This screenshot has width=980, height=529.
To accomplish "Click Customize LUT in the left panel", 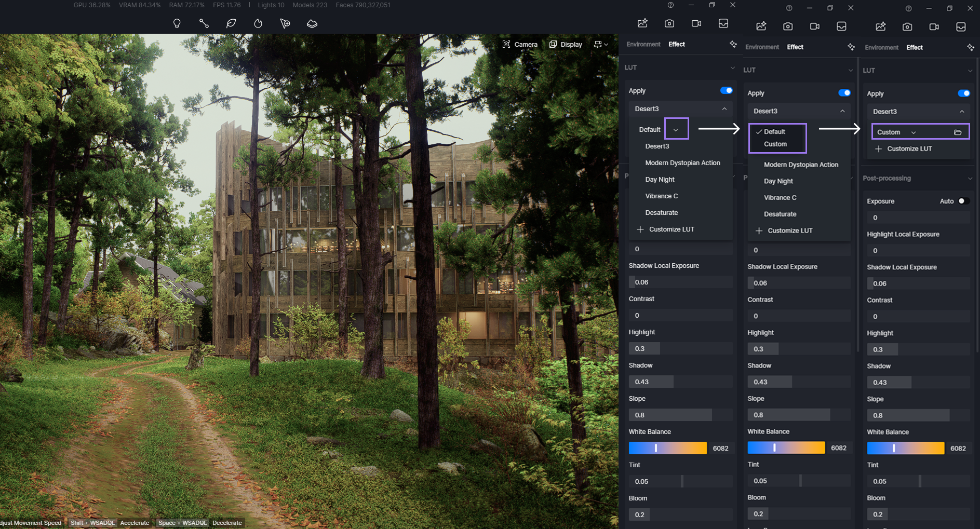I will [666, 229].
